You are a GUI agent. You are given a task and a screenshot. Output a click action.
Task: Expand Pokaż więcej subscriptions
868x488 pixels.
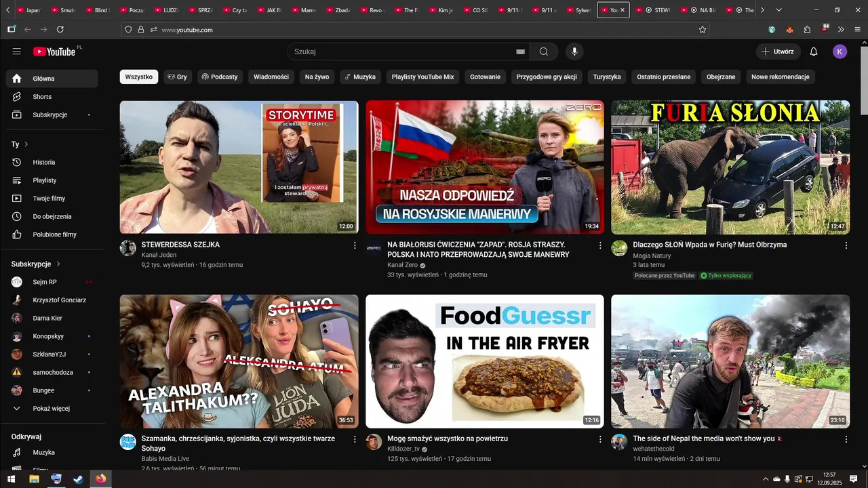[x=52, y=409]
